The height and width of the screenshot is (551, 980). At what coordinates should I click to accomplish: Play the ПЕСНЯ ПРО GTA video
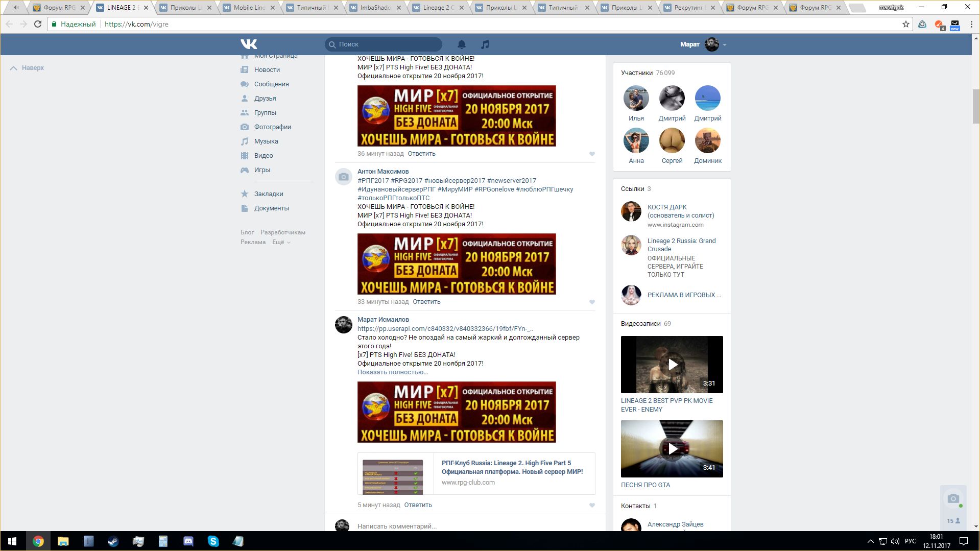[x=672, y=449]
